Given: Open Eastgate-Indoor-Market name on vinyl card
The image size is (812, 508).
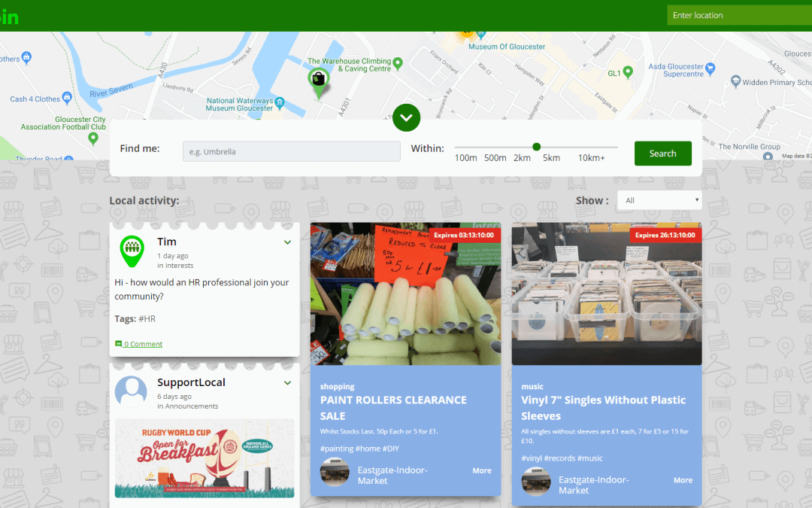Looking at the screenshot, I should pyautogui.click(x=593, y=485).
